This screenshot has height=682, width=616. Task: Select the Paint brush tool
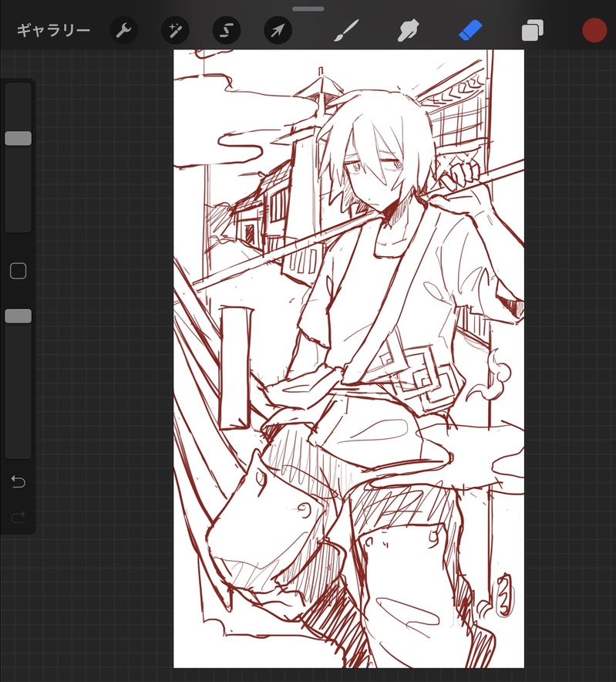pyautogui.click(x=346, y=30)
